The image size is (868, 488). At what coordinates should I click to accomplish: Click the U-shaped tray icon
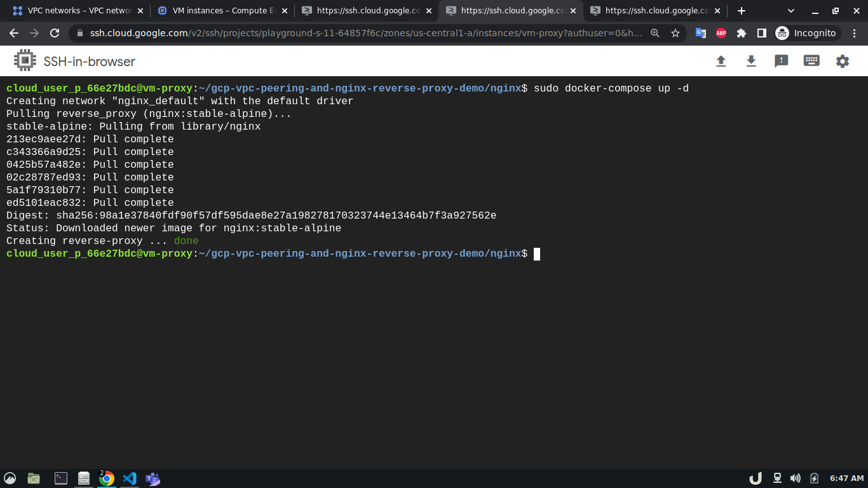[756, 478]
